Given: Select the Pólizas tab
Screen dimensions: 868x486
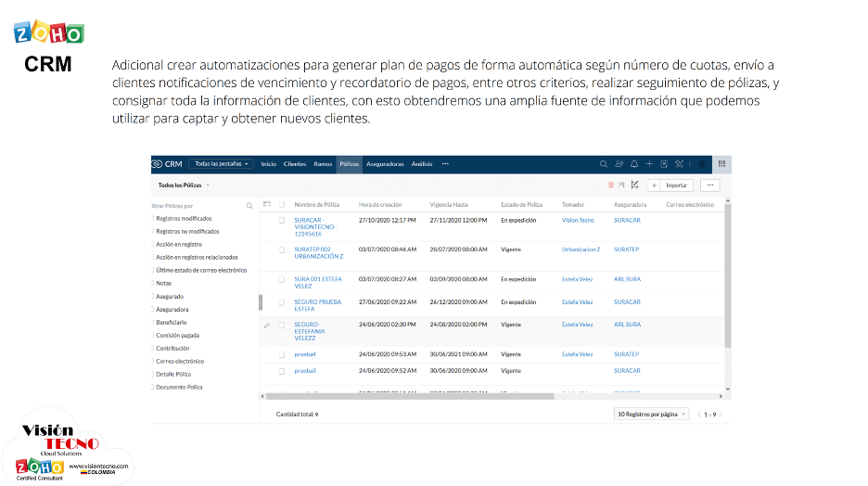Looking at the screenshot, I should pyautogui.click(x=350, y=164).
